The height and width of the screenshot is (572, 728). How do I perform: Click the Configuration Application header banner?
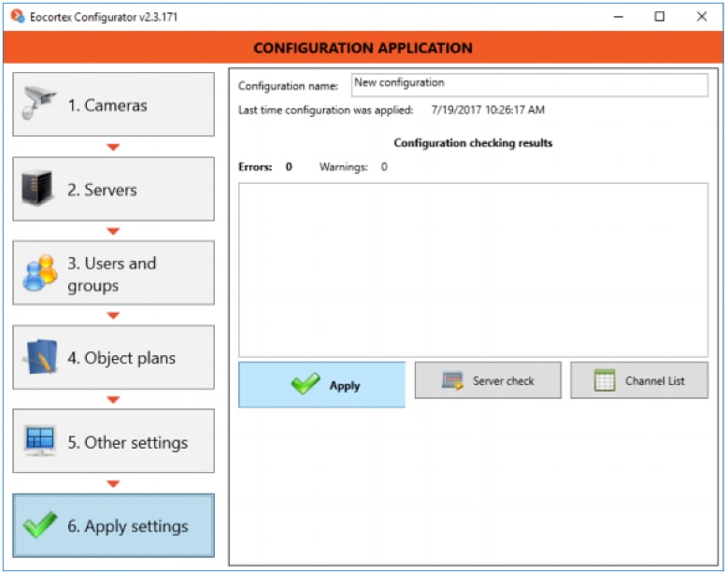click(x=363, y=48)
